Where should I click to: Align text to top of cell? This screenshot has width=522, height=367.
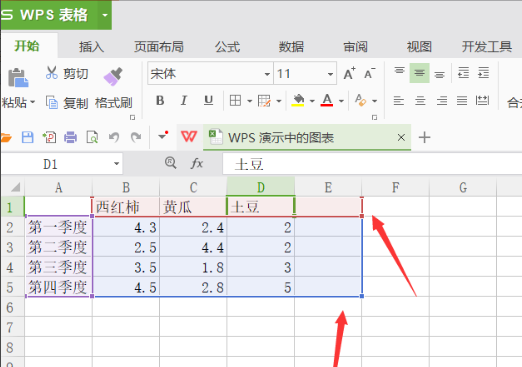pyautogui.click(x=399, y=72)
